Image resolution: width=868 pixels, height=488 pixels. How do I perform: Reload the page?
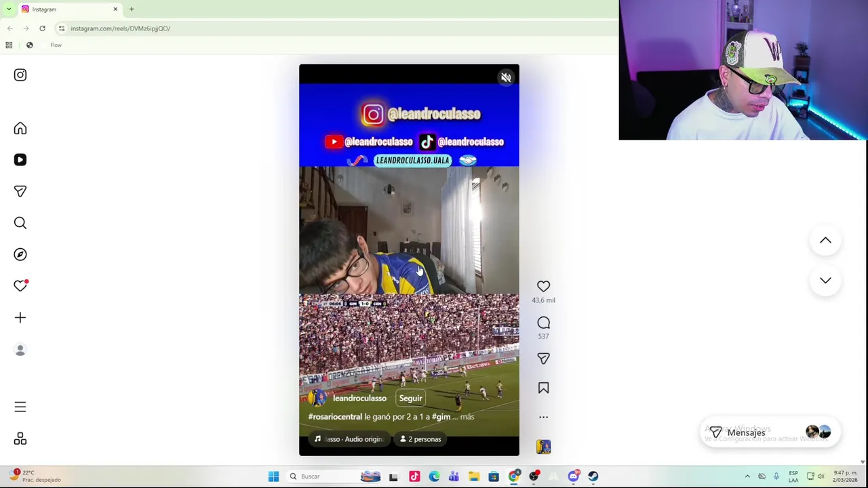point(42,28)
